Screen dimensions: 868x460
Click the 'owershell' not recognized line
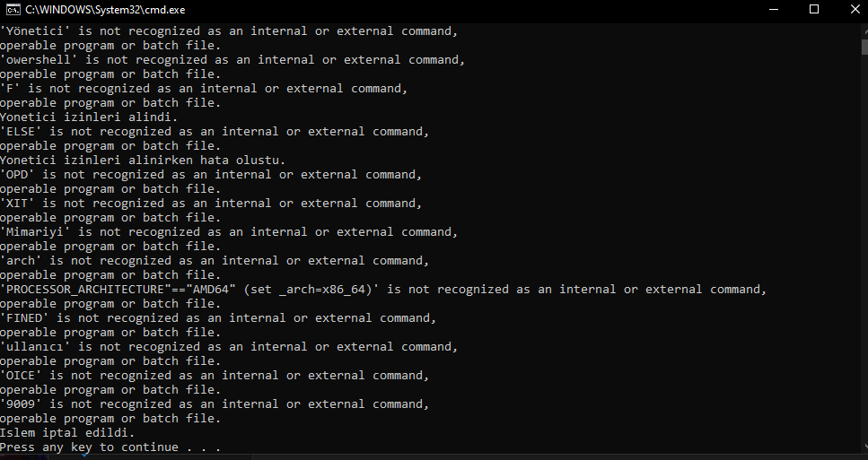tap(232, 60)
